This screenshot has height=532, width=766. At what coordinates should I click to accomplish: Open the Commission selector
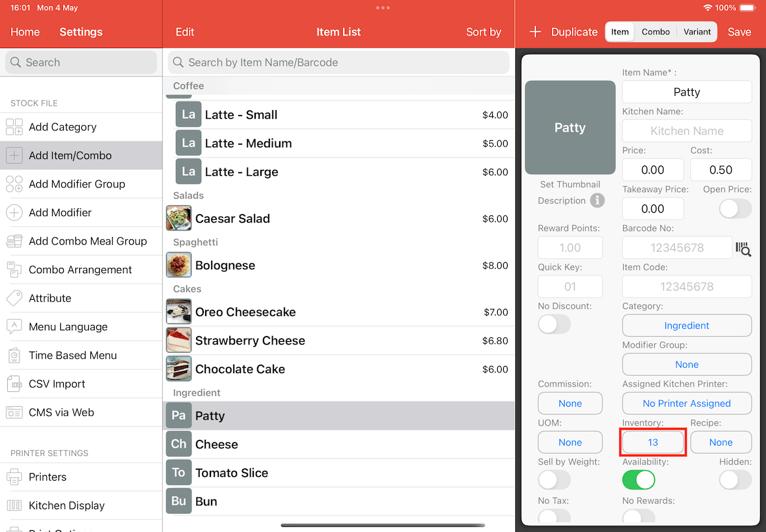[x=570, y=404]
